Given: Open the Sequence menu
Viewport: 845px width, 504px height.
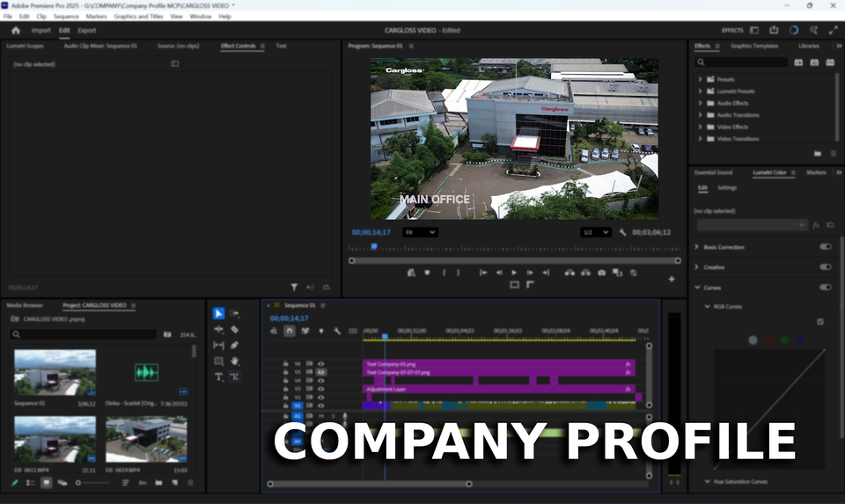Looking at the screenshot, I should click(x=66, y=16).
